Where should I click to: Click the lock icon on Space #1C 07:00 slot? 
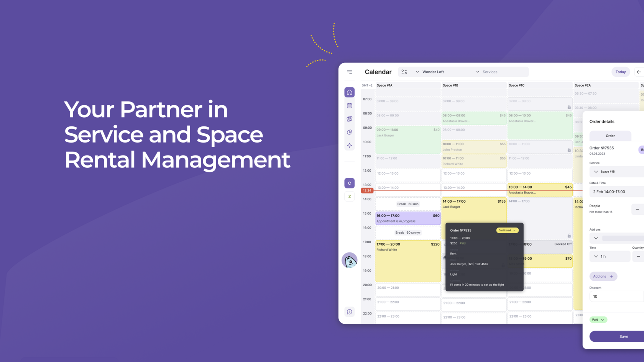tap(569, 107)
